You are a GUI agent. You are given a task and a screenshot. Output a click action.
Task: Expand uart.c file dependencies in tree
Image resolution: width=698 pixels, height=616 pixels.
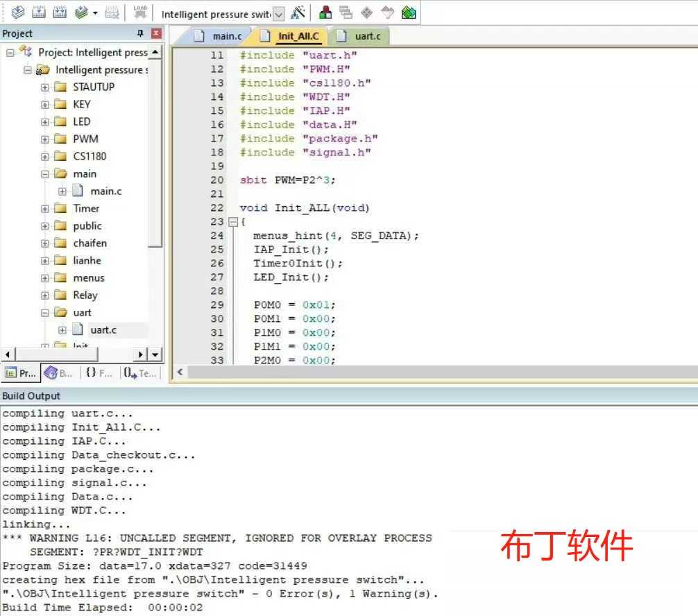click(62, 330)
